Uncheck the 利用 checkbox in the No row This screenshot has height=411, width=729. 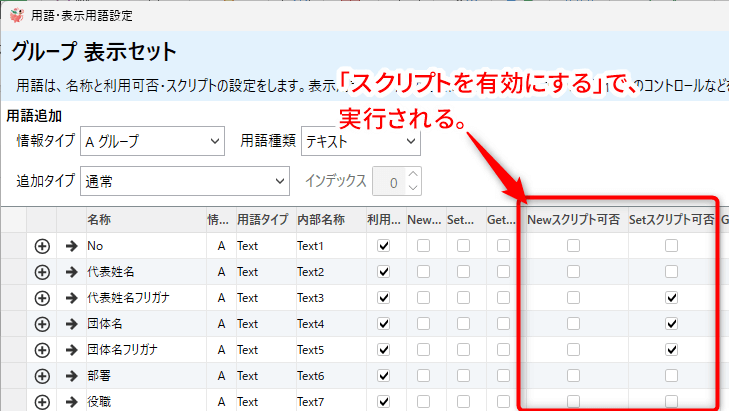(383, 246)
